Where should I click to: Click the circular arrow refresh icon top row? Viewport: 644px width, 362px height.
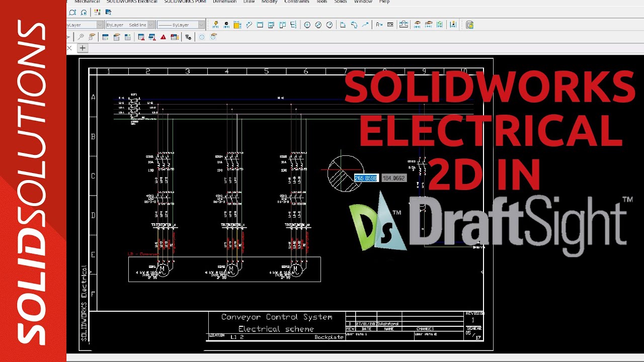click(84, 13)
